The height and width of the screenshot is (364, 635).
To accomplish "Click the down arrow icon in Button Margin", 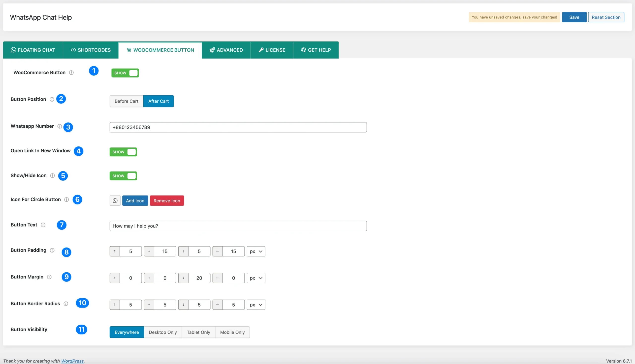I will point(183,278).
